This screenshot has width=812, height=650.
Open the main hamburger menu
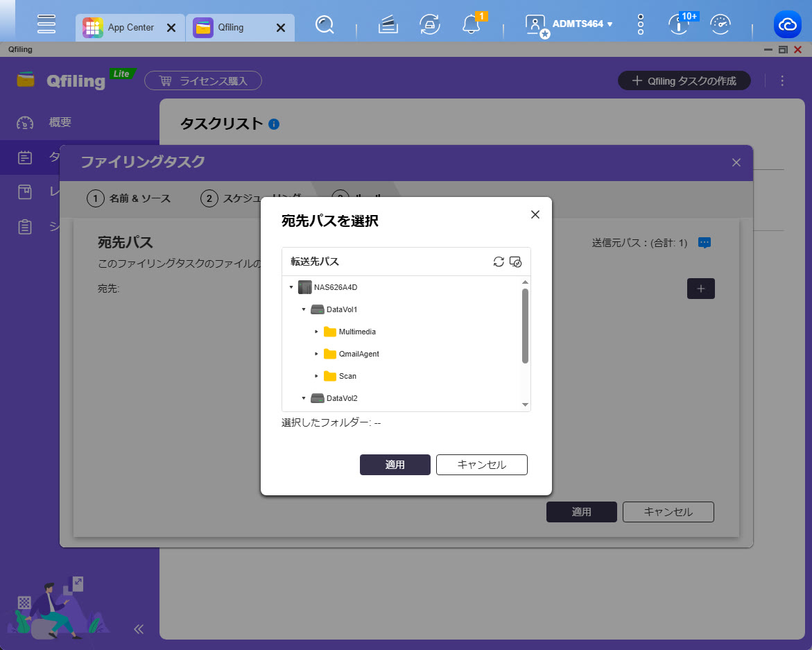[x=46, y=24]
